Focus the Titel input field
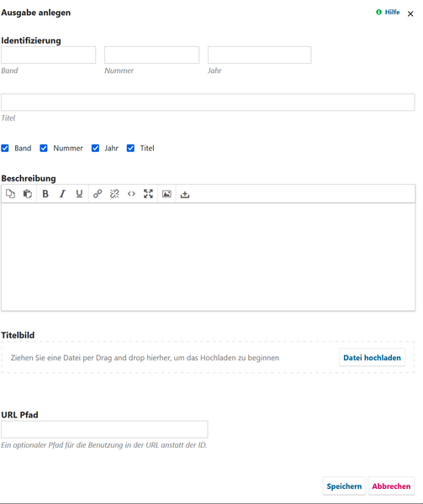 pos(208,102)
